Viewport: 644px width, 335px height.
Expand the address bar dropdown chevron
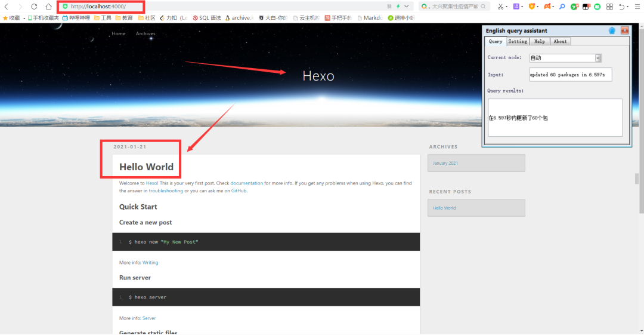click(406, 7)
